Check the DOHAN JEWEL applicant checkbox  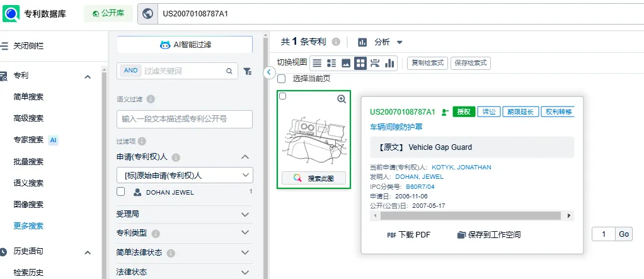pyautogui.click(x=121, y=191)
